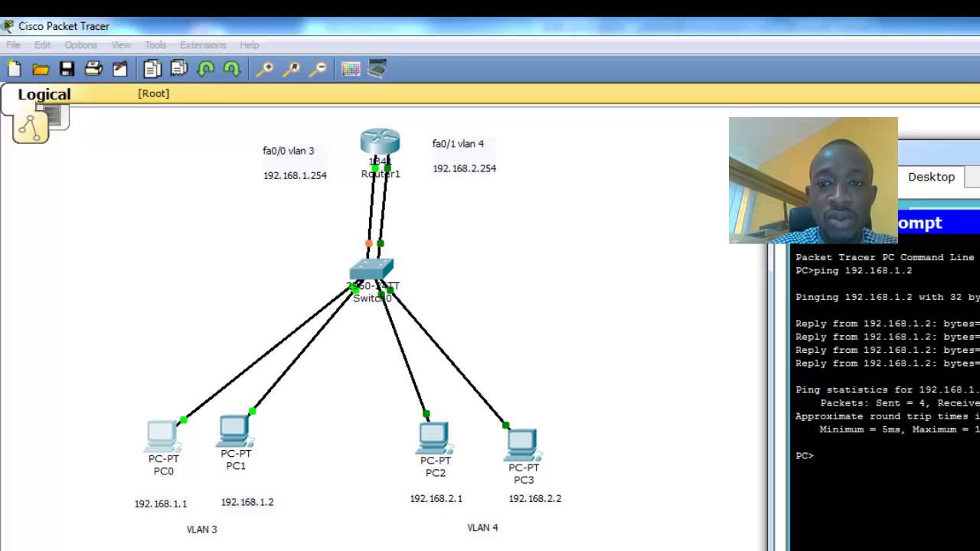Open the Activity Wizard icon

point(120,69)
